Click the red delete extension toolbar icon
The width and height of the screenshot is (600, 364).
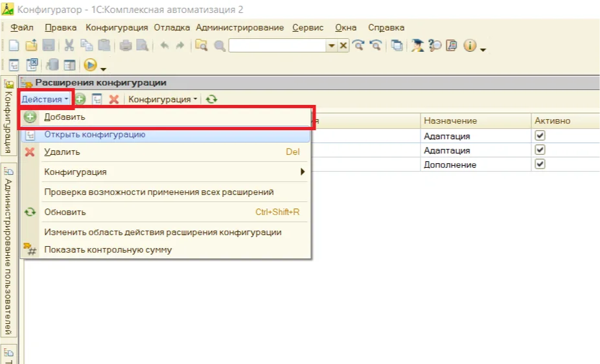[x=114, y=99]
